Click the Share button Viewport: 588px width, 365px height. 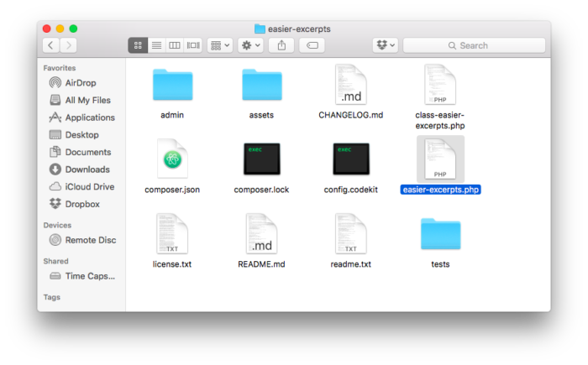click(x=281, y=45)
